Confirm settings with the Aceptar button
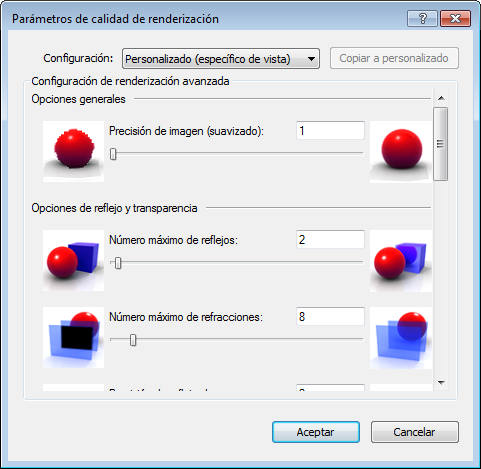Image resolution: width=481 pixels, height=469 pixels. click(x=316, y=432)
